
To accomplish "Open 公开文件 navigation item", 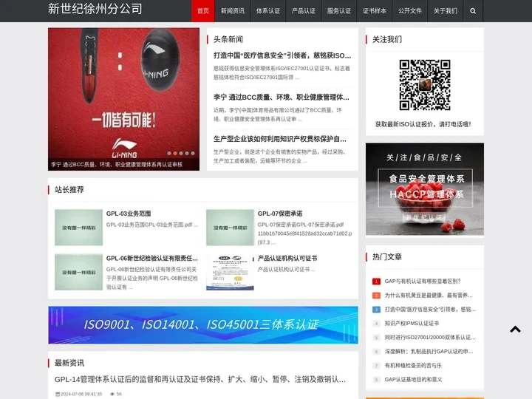I will [x=410, y=11].
